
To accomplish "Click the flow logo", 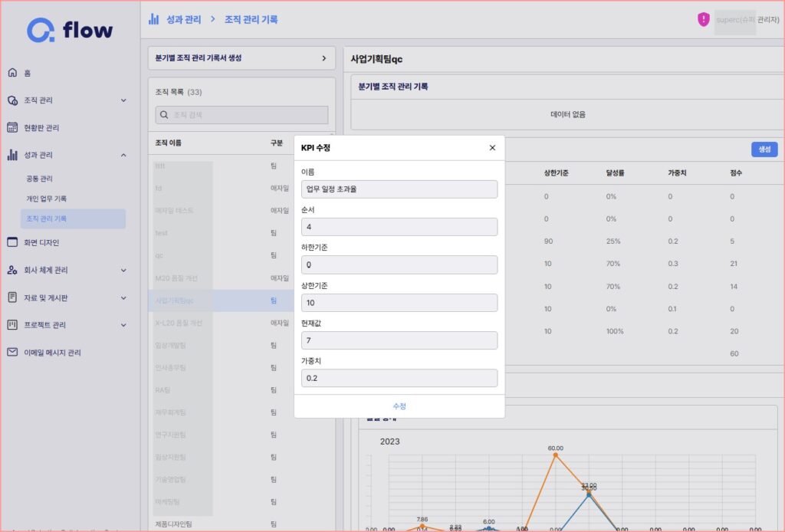I will click(x=70, y=30).
